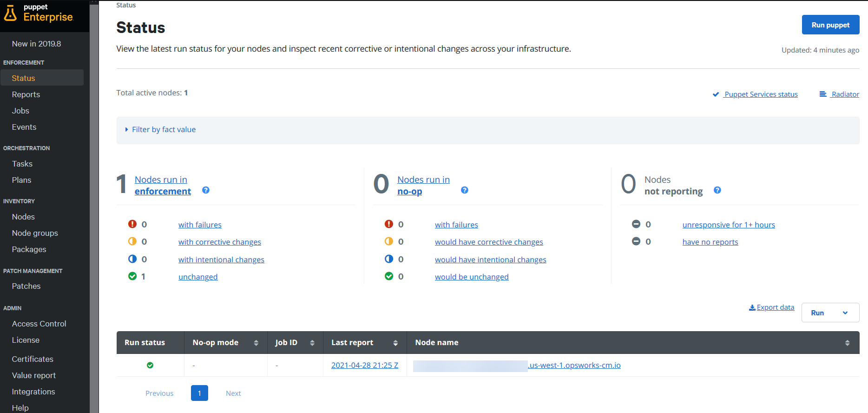Sort table by Job ID column arrows
Viewport: 868px width, 413px height.
[x=312, y=343]
